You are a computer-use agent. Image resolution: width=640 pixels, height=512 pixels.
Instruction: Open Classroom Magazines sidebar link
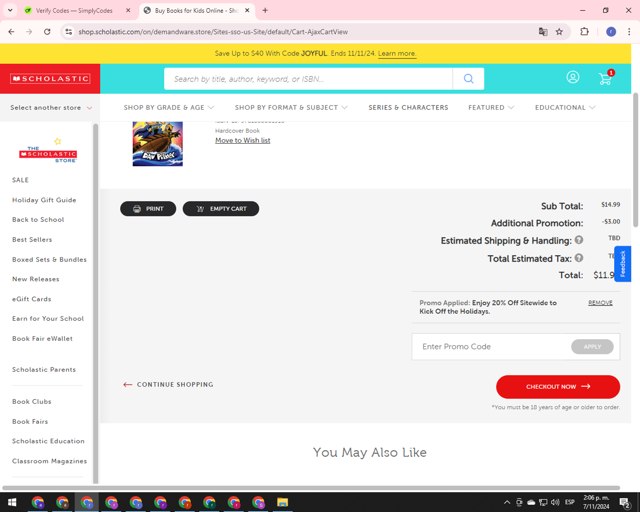[x=49, y=461]
